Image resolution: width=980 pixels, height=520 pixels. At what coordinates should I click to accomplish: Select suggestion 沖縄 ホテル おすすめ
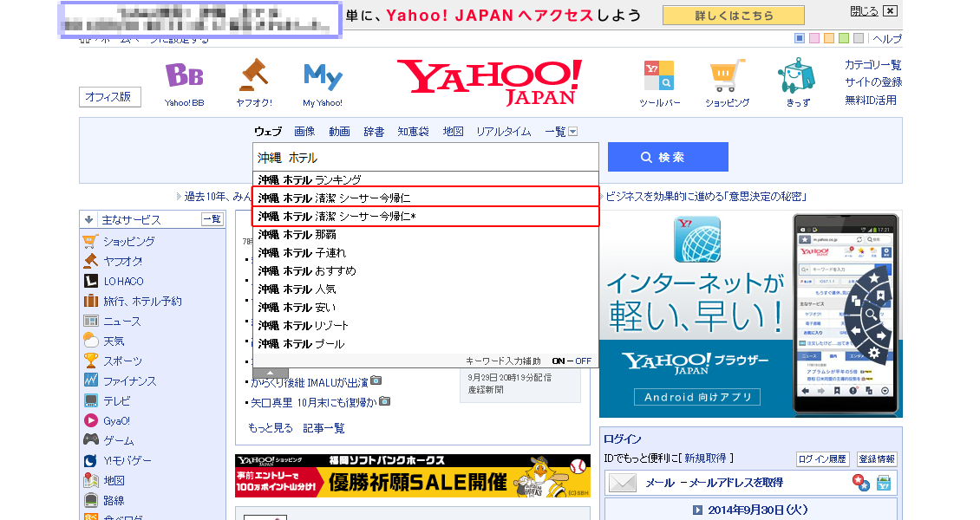click(x=426, y=271)
